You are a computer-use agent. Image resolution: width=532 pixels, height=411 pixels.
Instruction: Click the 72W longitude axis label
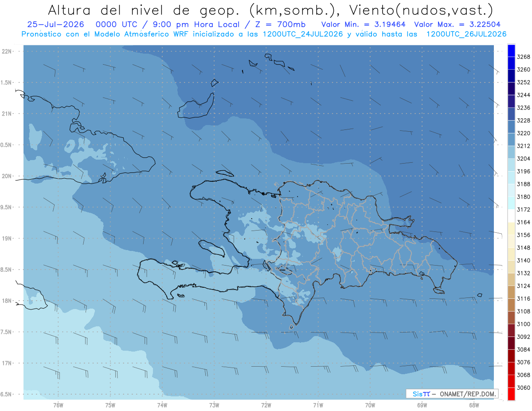coord(266,405)
